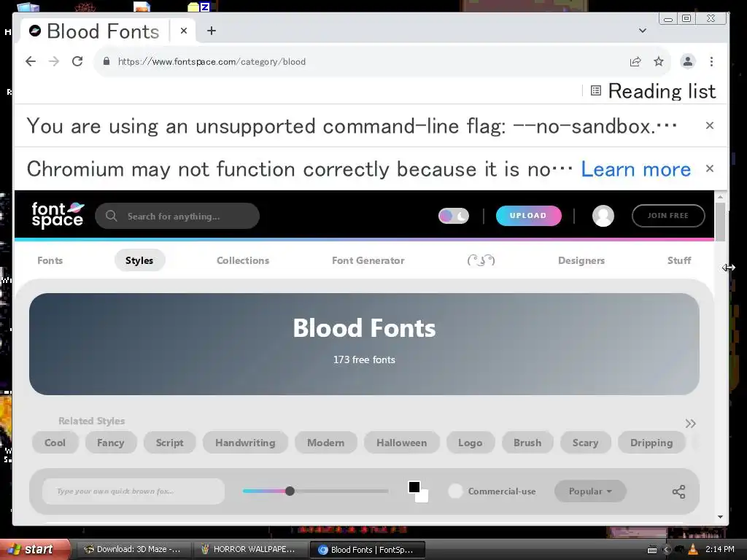Expand related styles with double chevron
The image size is (747, 560).
[690, 424]
